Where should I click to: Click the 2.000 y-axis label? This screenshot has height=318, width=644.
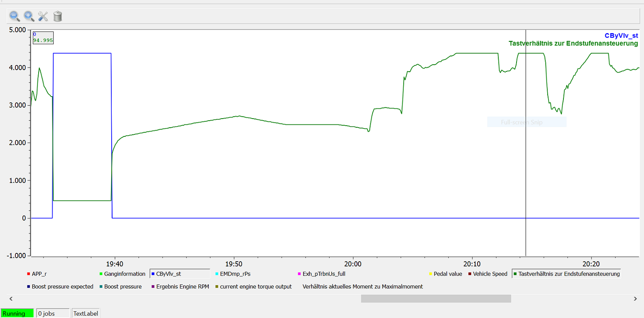click(17, 143)
